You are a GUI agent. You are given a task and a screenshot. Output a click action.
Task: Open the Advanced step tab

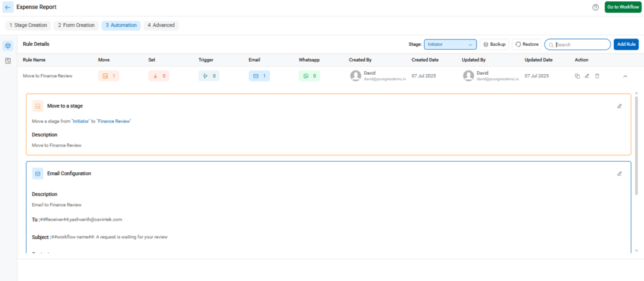pyautogui.click(x=161, y=26)
